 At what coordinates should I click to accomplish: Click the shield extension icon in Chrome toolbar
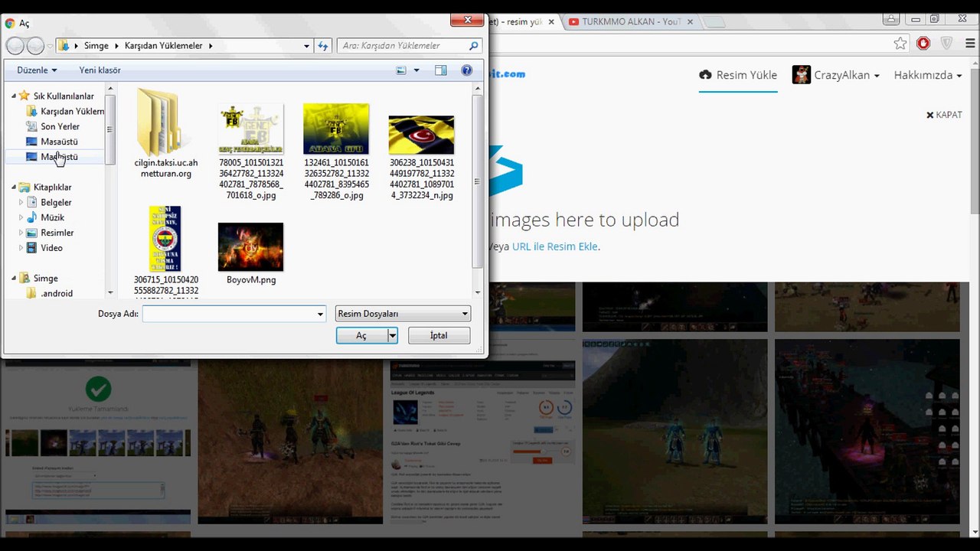947,44
